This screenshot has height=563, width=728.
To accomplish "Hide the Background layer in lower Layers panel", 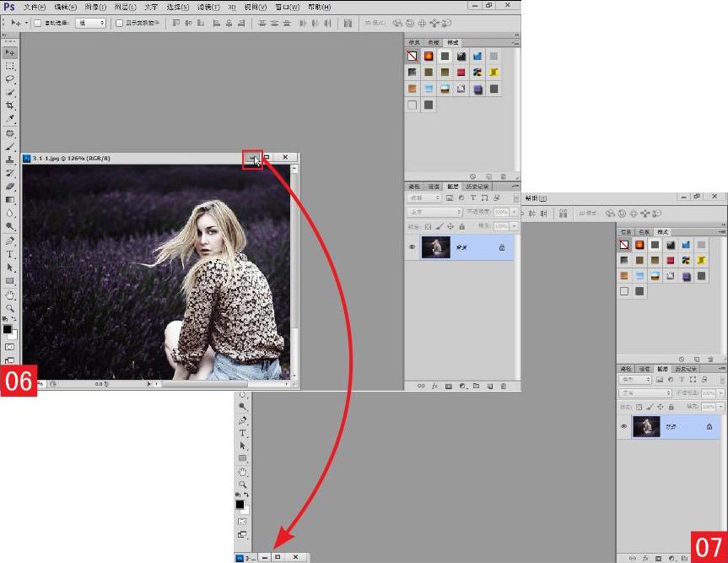I will coord(624,426).
